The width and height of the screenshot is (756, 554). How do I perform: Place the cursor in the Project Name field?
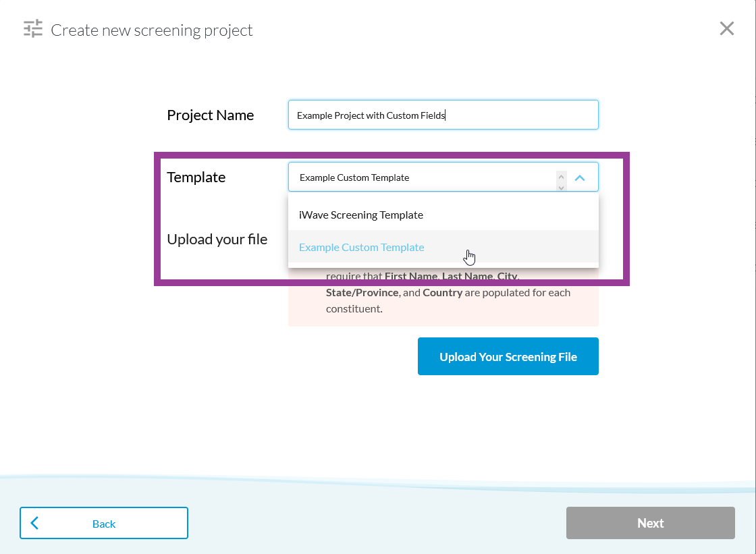(x=443, y=115)
